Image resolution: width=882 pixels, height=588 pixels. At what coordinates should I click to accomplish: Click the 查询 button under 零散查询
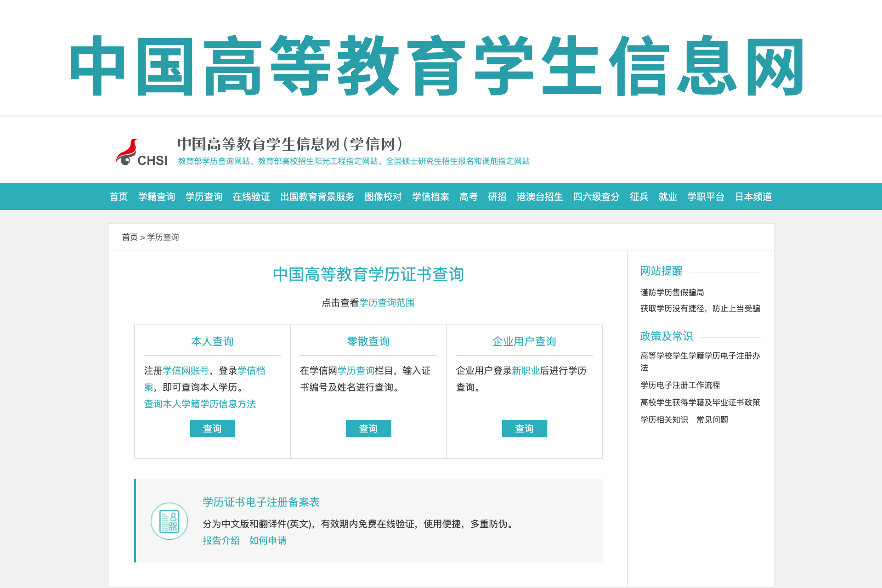tap(368, 429)
